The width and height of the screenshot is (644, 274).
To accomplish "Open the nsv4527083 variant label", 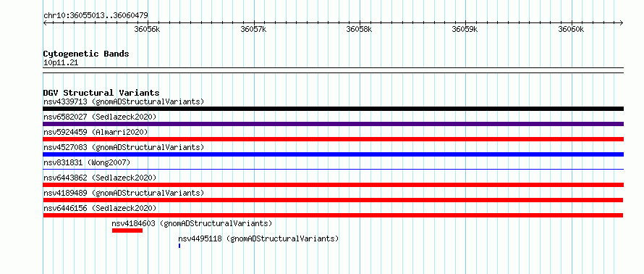I will 124,147.
